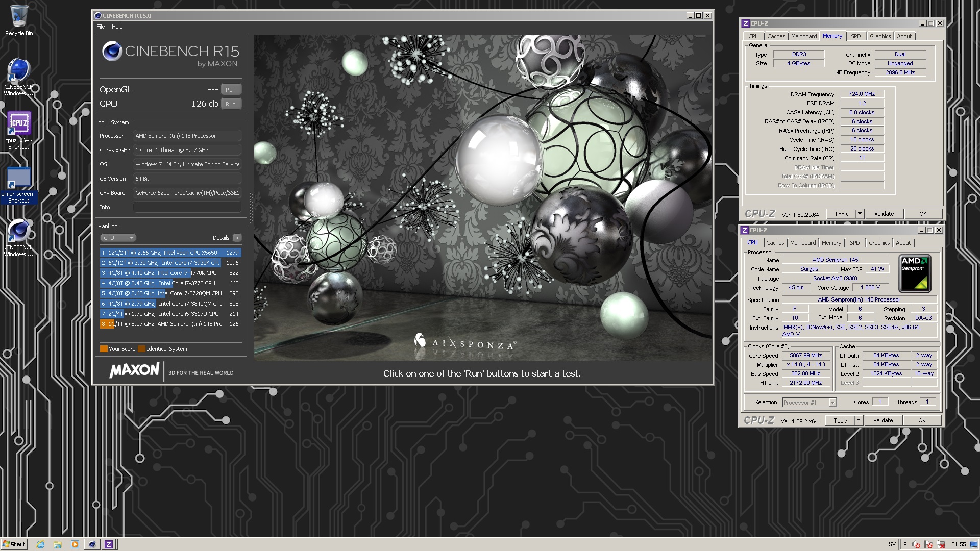Screen dimensions: 980x551
Task: Launch the cpuz_x64 shortcut icon on desktop
Action: (x=19, y=130)
